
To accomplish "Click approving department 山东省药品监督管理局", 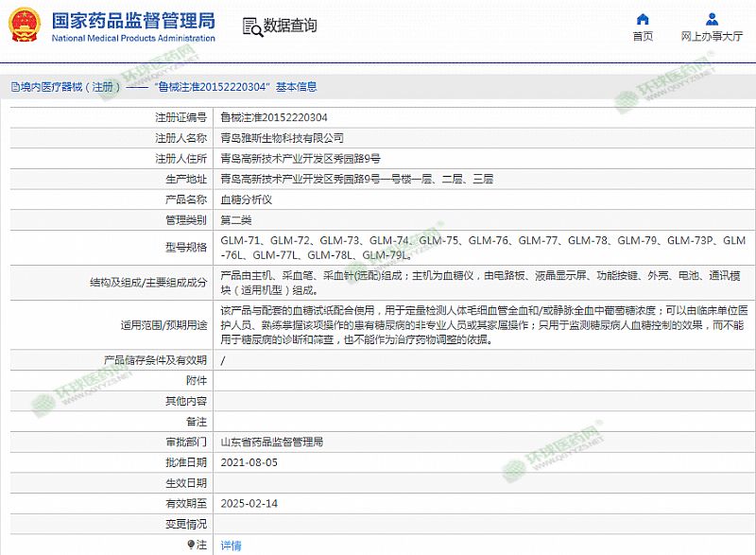I will tap(271, 442).
